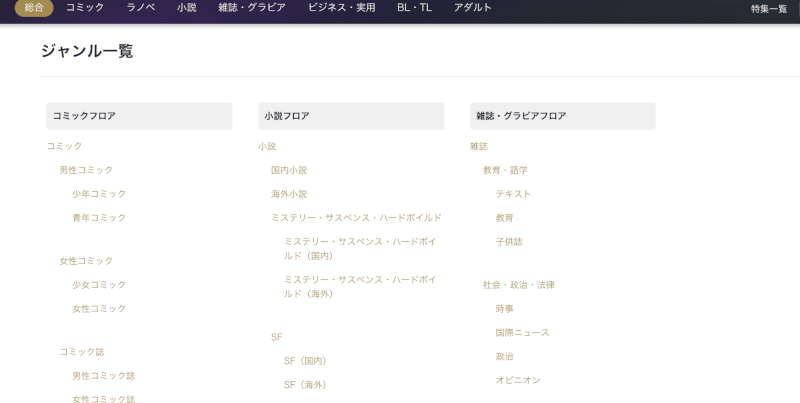
Task: Open the 海外小説 genre link
Action: pyautogui.click(x=289, y=194)
